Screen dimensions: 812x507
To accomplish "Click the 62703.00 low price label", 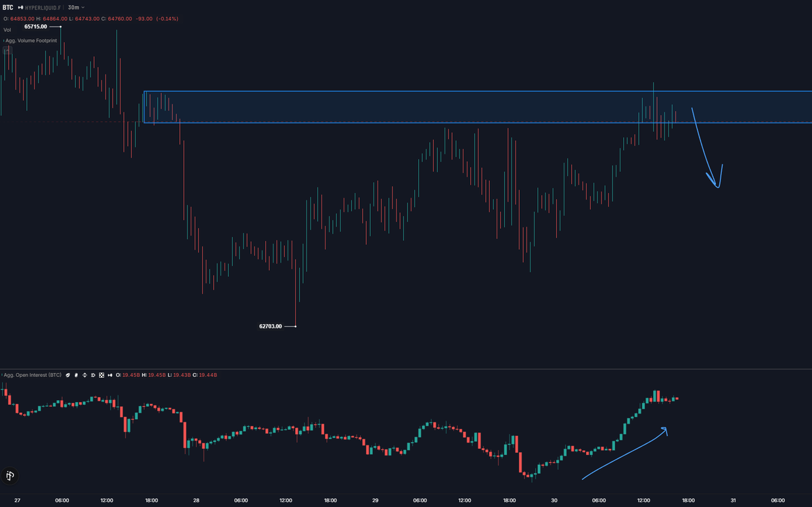I will 270,326.
